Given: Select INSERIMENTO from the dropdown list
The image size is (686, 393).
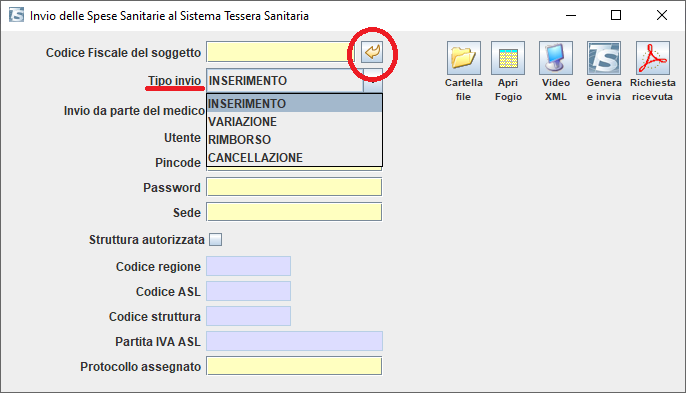Looking at the screenshot, I should tap(294, 104).
